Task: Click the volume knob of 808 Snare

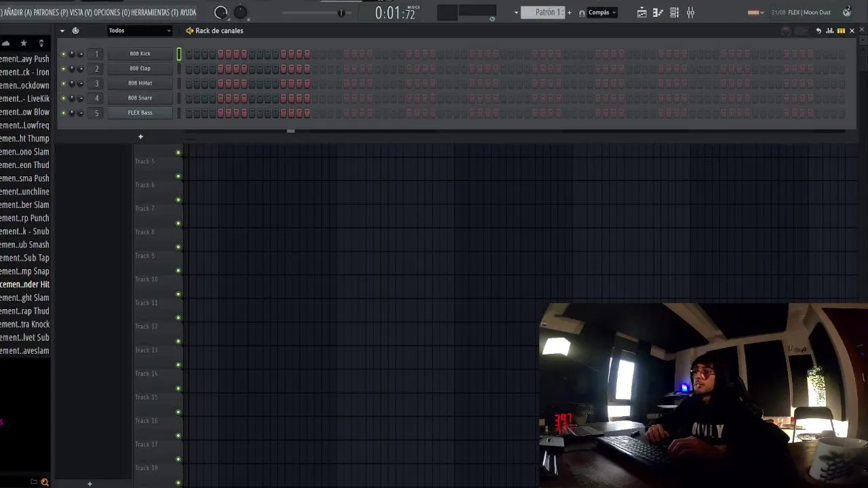Action: click(80, 98)
